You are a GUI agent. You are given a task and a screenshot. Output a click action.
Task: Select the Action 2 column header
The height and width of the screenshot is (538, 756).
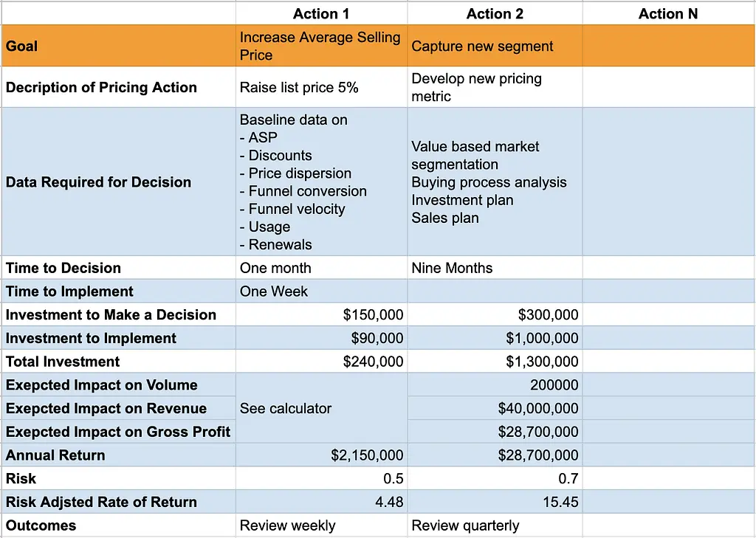point(495,13)
